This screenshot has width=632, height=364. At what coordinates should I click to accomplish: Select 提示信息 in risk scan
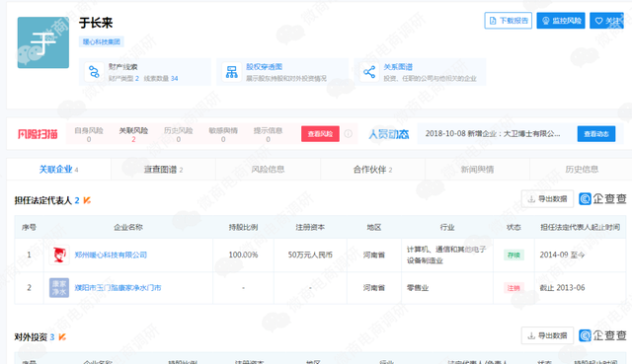268,134
